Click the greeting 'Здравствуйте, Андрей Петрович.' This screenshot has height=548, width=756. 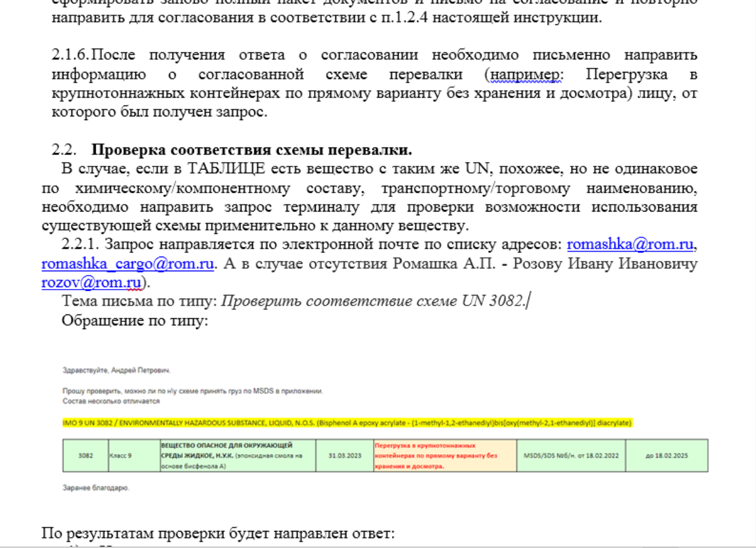pos(116,370)
